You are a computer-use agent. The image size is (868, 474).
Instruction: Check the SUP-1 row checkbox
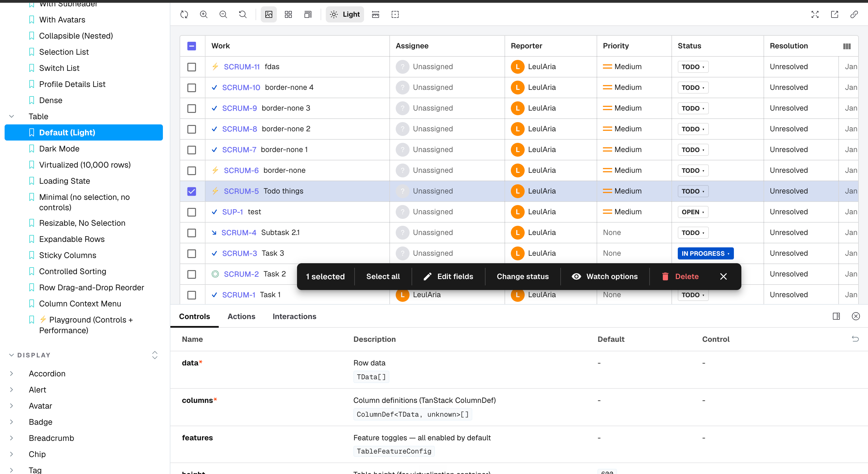point(191,212)
